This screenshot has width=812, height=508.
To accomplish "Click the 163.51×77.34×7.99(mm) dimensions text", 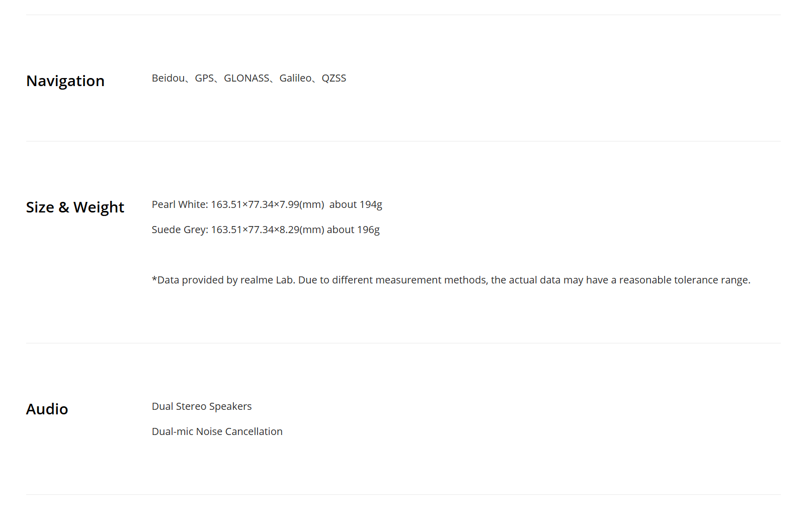I will pos(267,204).
